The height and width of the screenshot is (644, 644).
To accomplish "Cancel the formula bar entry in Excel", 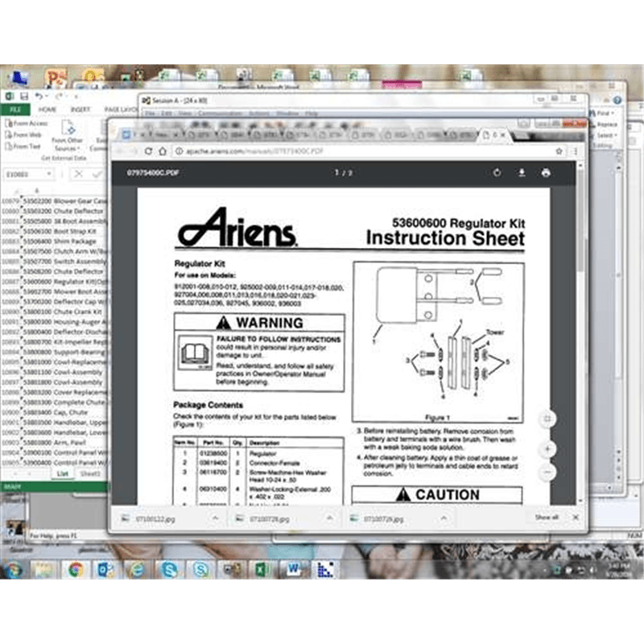I will [78, 174].
